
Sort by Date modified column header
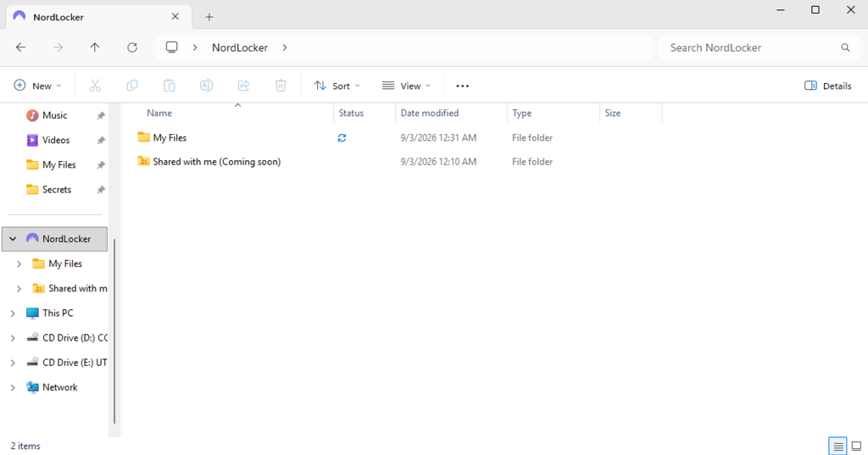pos(430,113)
